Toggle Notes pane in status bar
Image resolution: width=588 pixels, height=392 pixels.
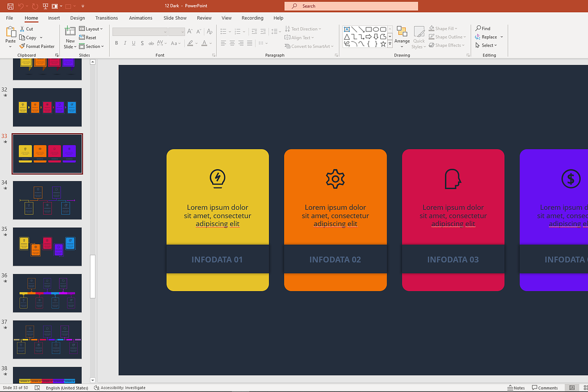[516, 388]
